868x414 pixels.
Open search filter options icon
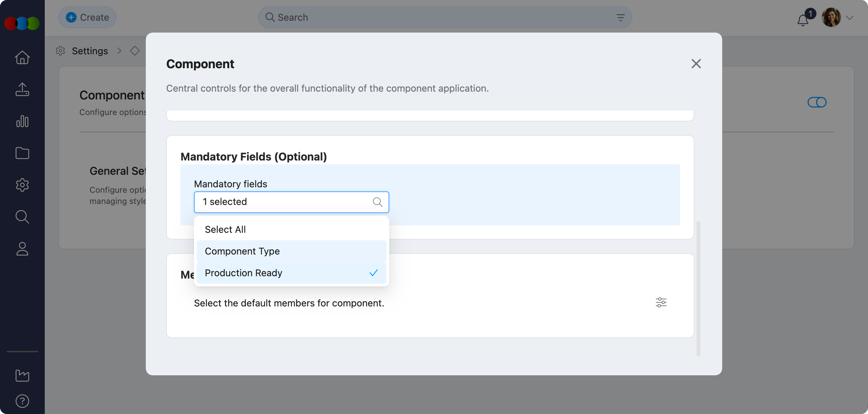620,18
